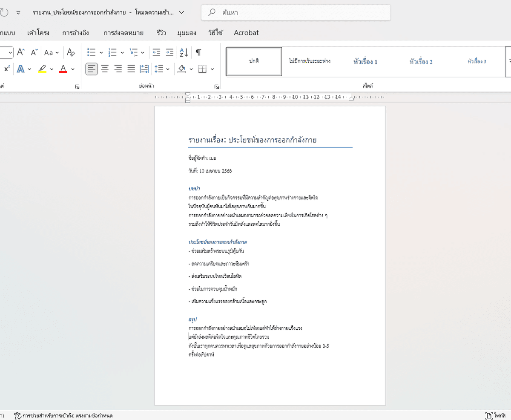Screen dimensions: 511x420
Task: Open the รีวิว (Review) tab
Action: (x=161, y=33)
